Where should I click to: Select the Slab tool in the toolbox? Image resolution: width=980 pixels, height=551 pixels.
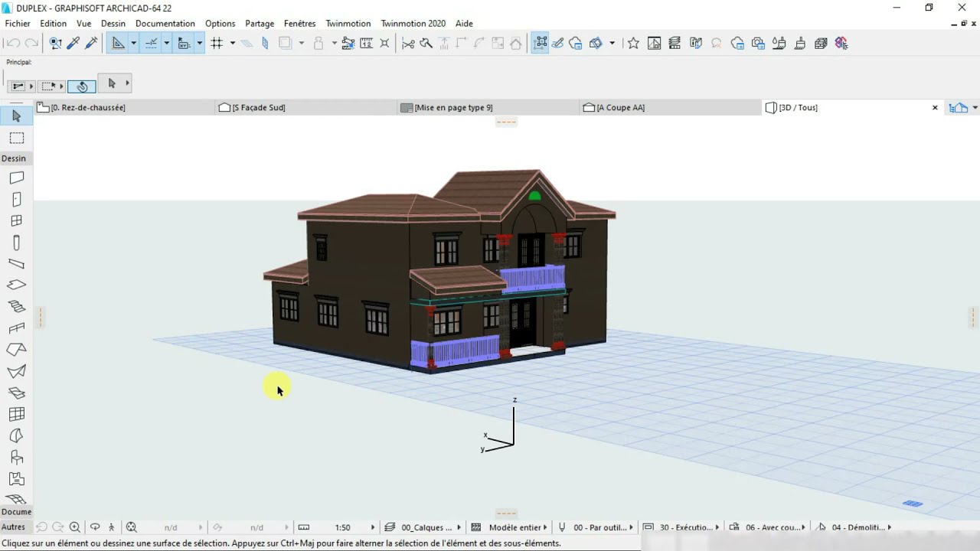tap(16, 285)
